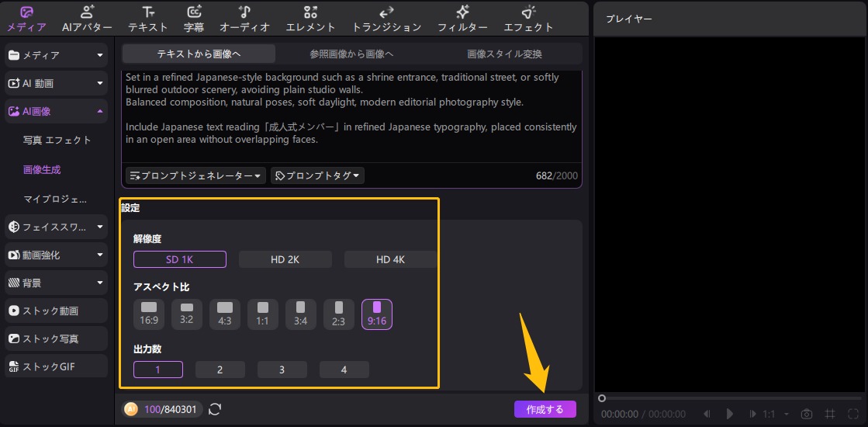868x427 pixels.
Task: Choose 9:16 aspect ratio
Action: 377,314
